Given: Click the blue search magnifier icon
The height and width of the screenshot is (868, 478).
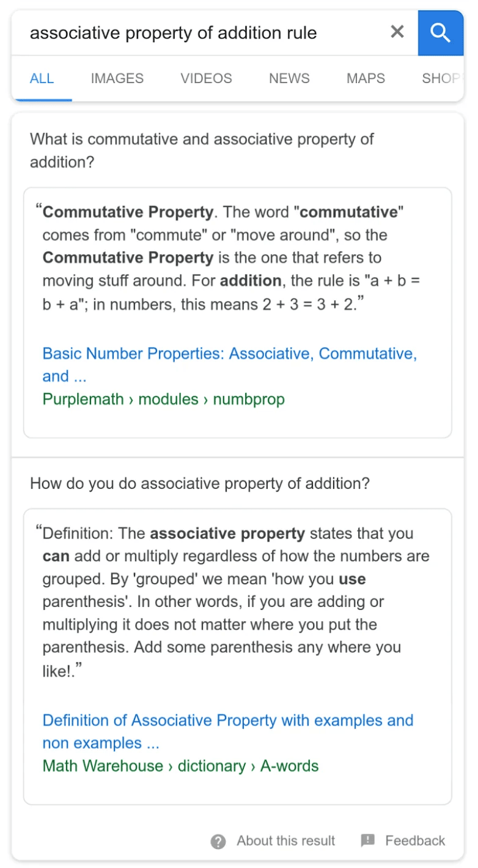Looking at the screenshot, I should [x=441, y=33].
